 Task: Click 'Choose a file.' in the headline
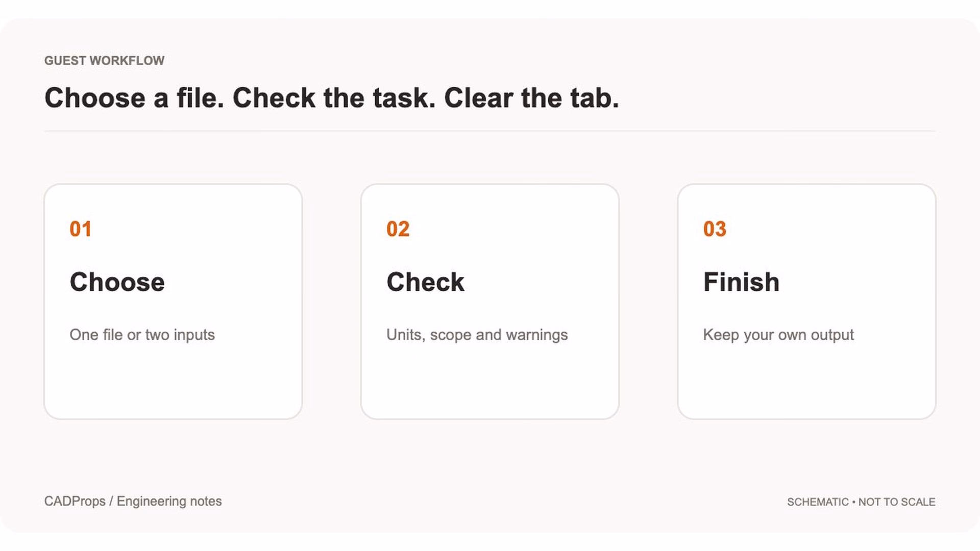[134, 98]
